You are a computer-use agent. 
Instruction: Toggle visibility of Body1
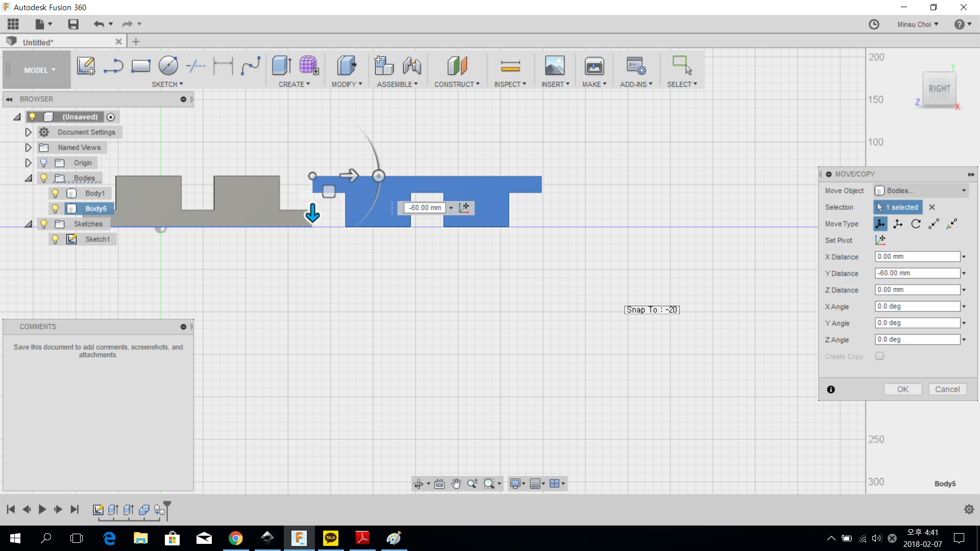[x=55, y=193]
